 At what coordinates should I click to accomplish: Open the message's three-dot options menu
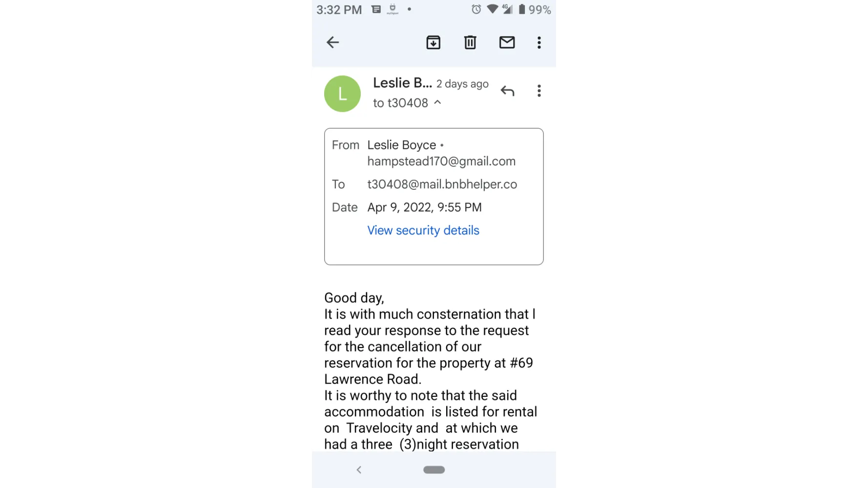[x=539, y=91]
